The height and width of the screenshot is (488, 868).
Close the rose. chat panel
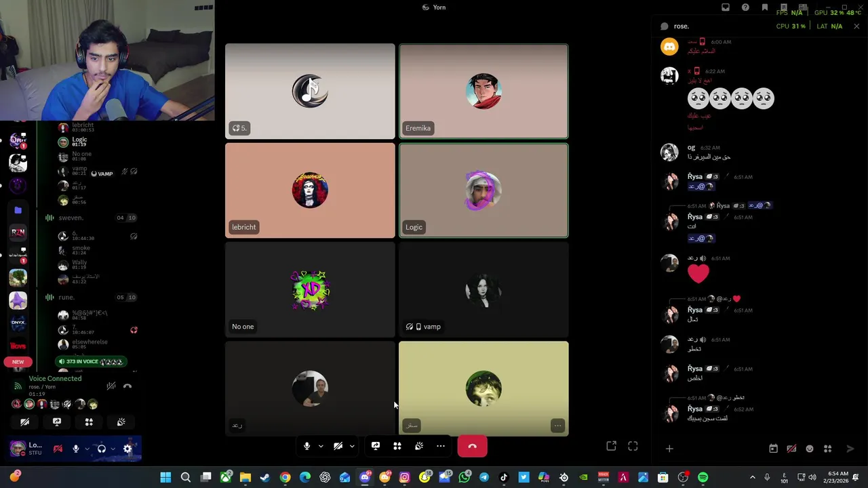coord(856,26)
